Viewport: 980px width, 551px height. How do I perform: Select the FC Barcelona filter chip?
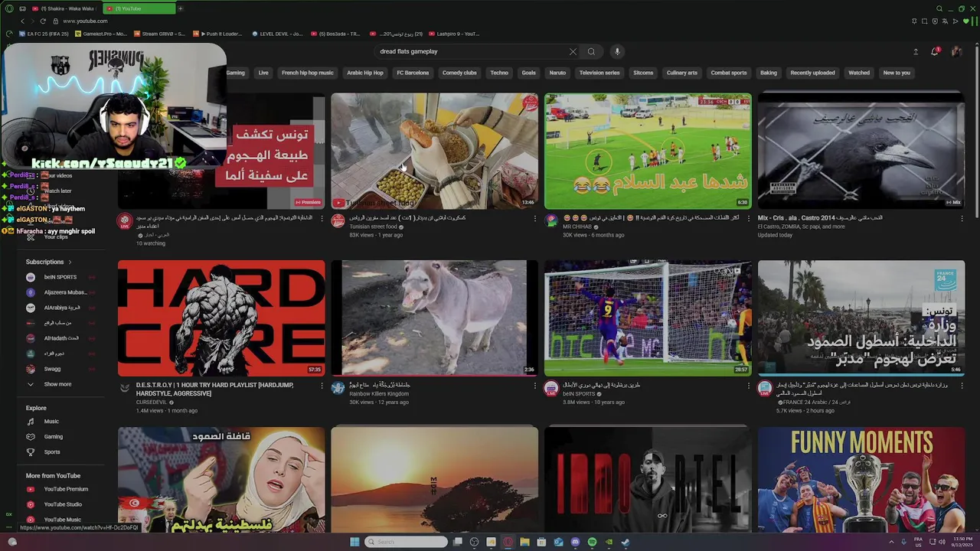(x=413, y=73)
